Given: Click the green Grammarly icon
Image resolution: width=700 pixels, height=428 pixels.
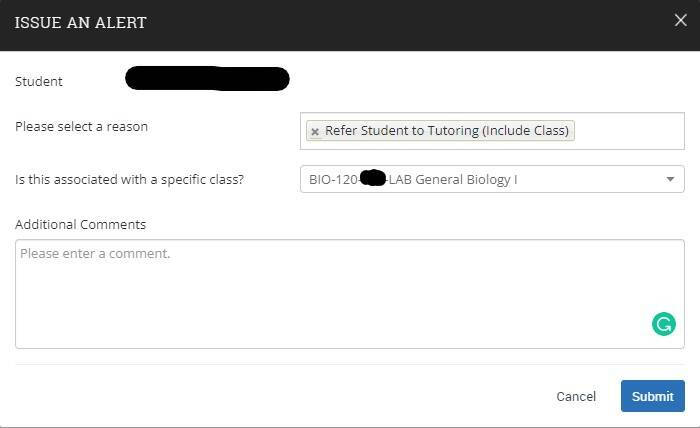Looking at the screenshot, I should pos(663,323).
